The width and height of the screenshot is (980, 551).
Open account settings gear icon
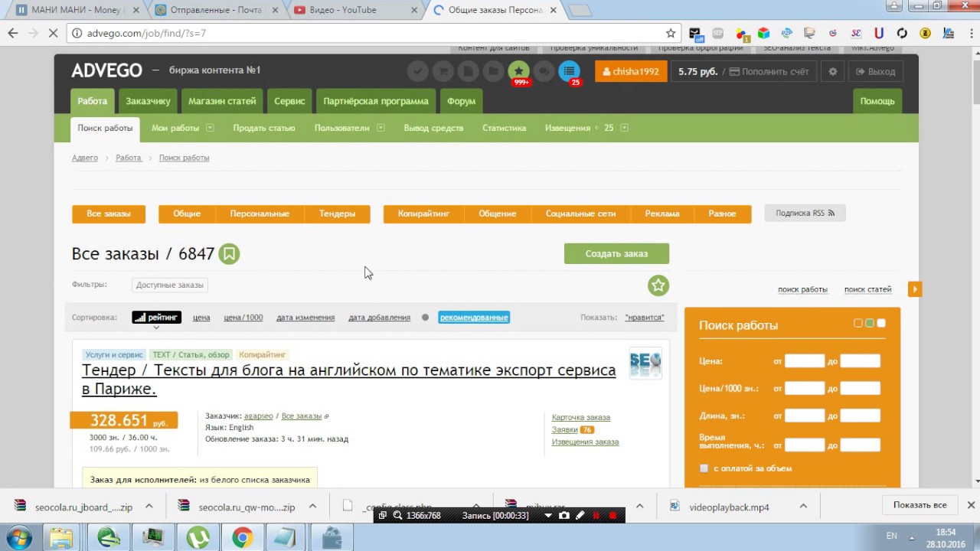pos(833,71)
